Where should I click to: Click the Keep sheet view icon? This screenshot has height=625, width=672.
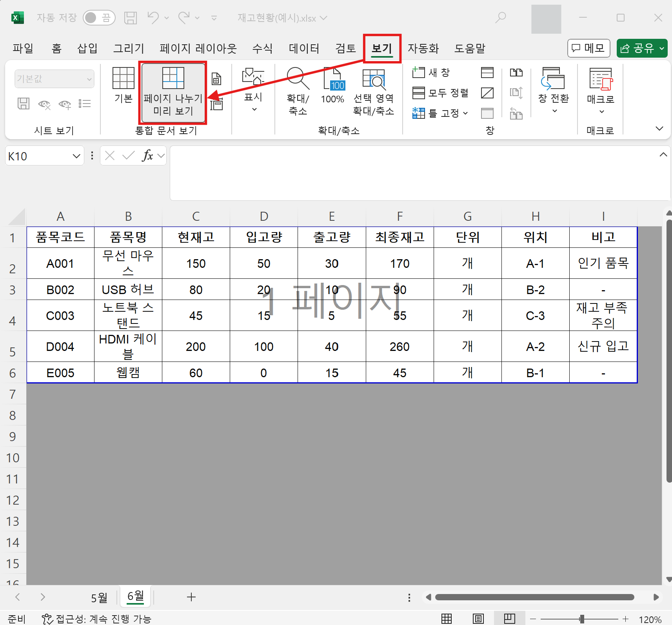click(24, 104)
